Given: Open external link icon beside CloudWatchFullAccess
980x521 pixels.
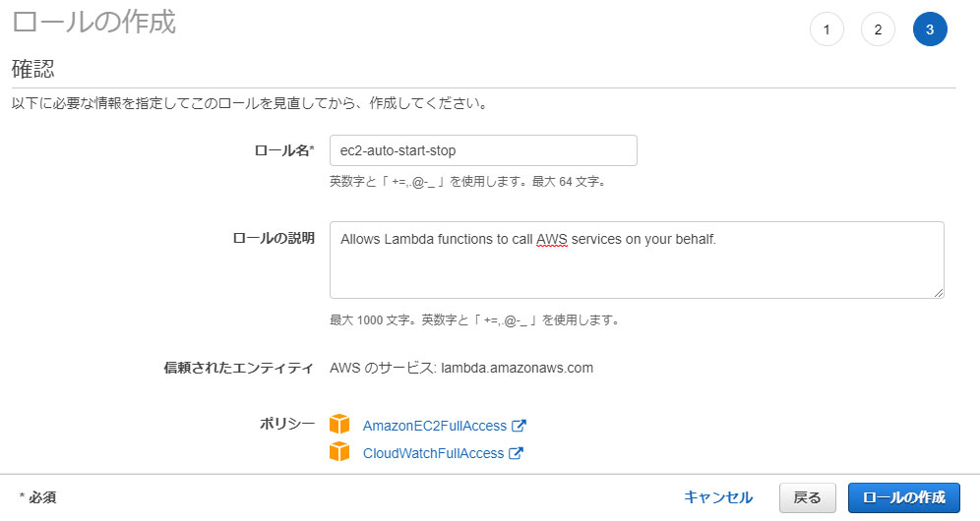Looking at the screenshot, I should 516,453.
